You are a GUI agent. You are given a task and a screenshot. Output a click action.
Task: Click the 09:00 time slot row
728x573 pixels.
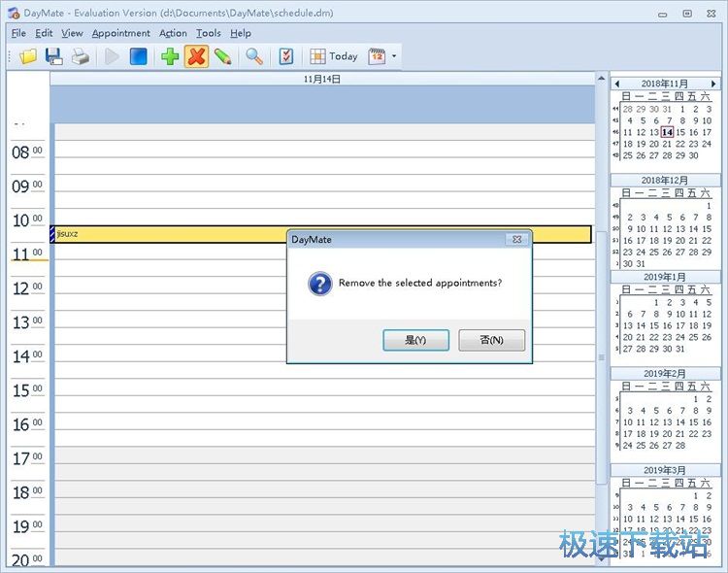click(x=324, y=184)
